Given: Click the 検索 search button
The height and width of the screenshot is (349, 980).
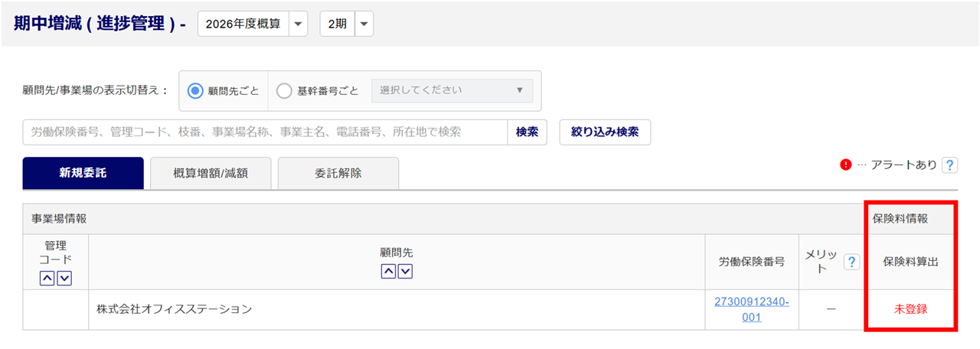Looking at the screenshot, I should pos(527,132).
